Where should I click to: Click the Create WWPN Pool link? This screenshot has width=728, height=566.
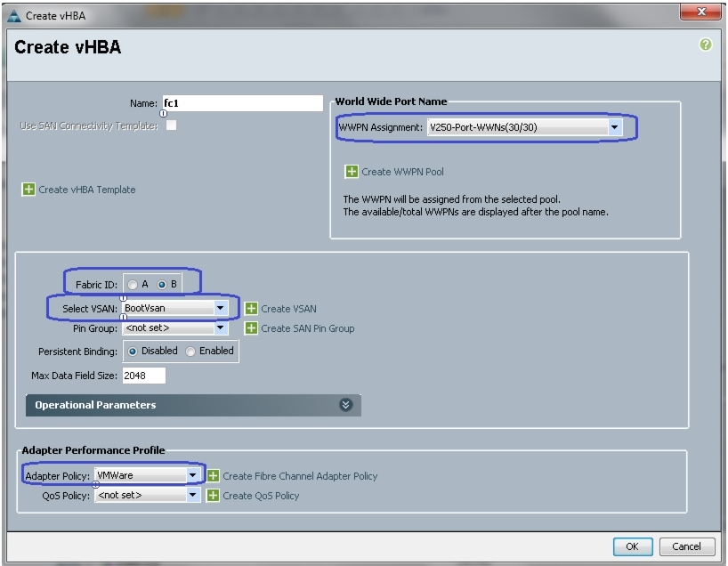pyautogui.click(x=402, y=172)
